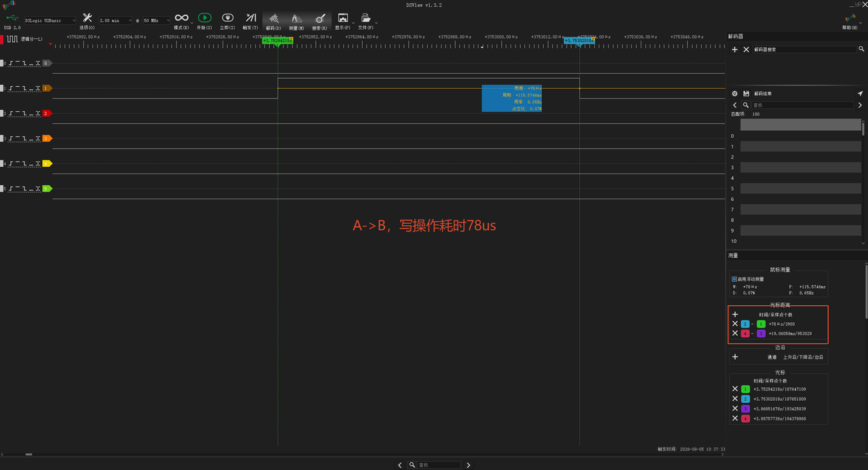Select decode result row 1
This screenshot has width=868, height=470.
pyautogui.click(x=801, y=146)
